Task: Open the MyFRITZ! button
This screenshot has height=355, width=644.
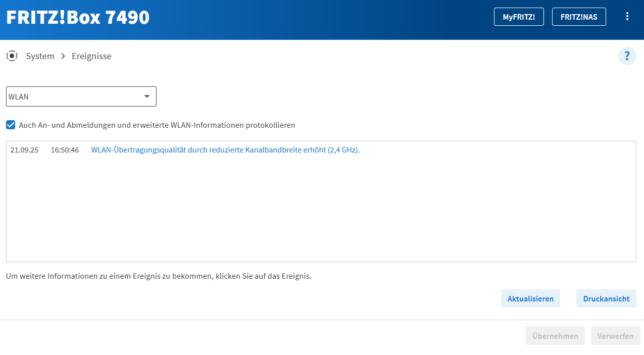Action: point(519,17)
